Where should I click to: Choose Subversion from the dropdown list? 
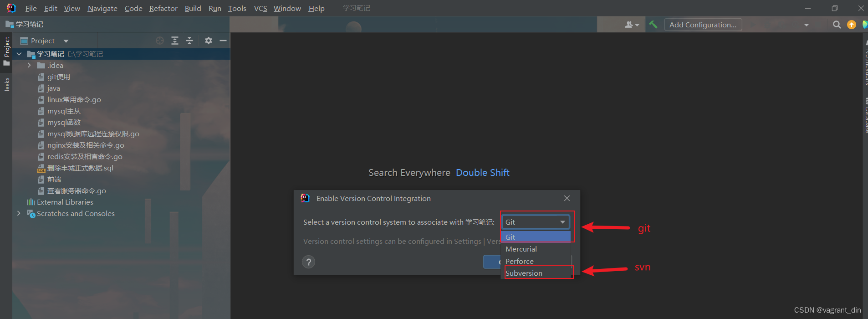coord(536,273)
